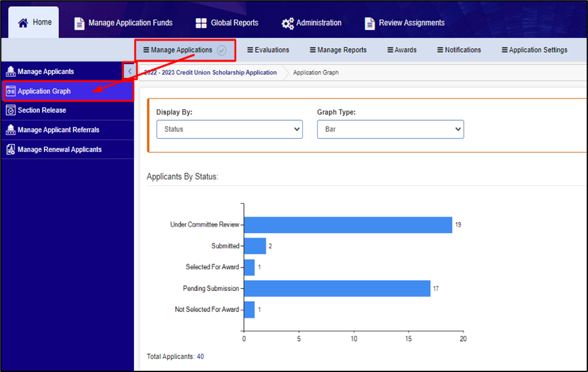
Task: Click the Application Graph sidebar icon
Action: point(10,91)
